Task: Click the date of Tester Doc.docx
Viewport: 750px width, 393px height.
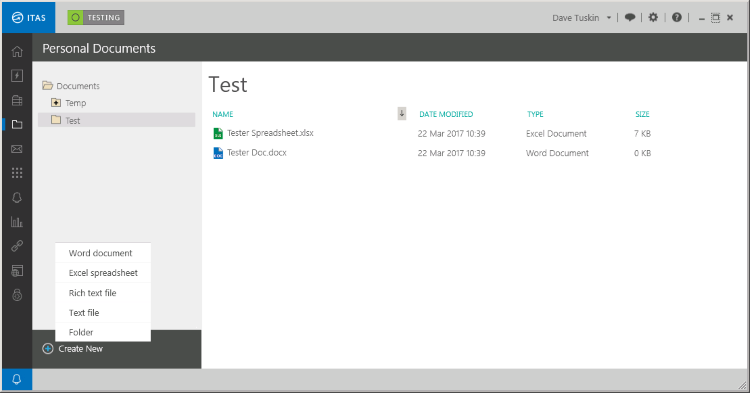Action: click(x=452, y=153)
